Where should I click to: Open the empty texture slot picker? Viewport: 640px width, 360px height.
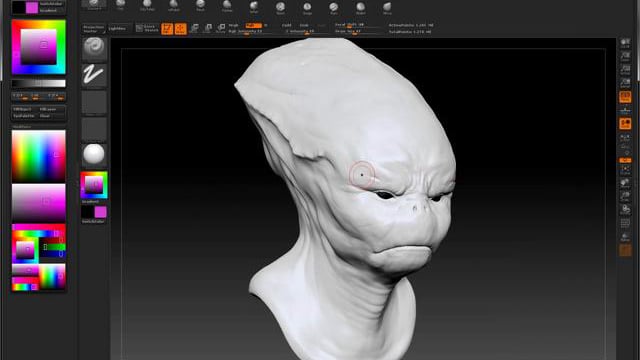click(x=94, y=129)
